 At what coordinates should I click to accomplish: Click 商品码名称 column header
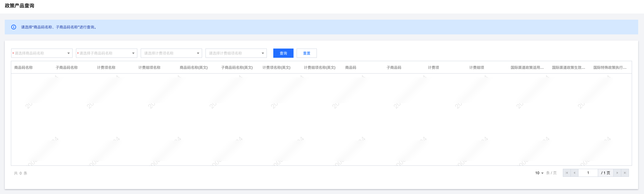[x=23, y=68]
